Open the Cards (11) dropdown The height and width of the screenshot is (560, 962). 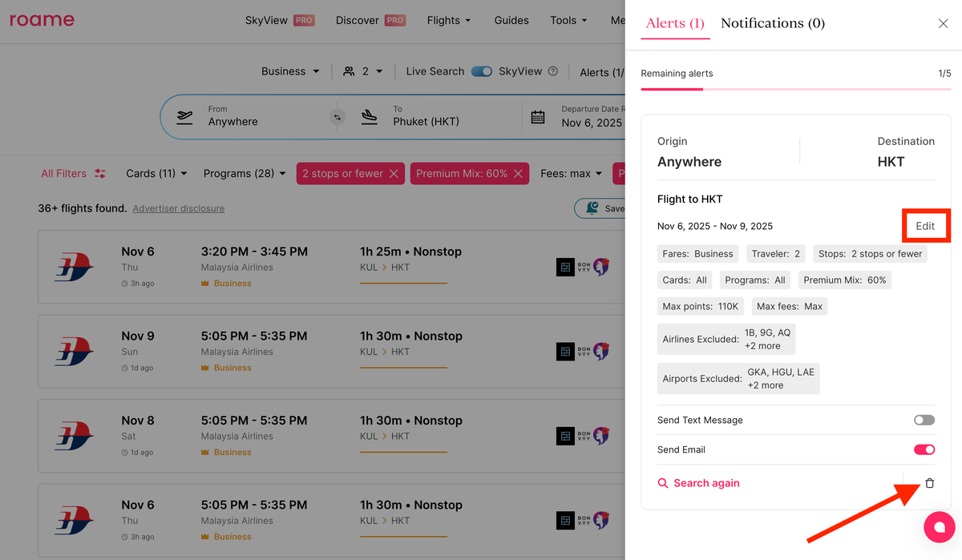156,173
